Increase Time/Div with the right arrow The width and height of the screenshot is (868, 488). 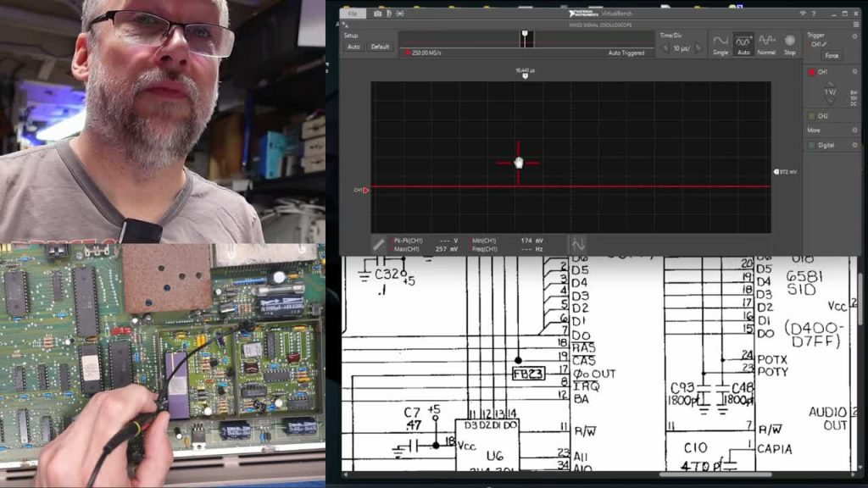click(698, 48)
